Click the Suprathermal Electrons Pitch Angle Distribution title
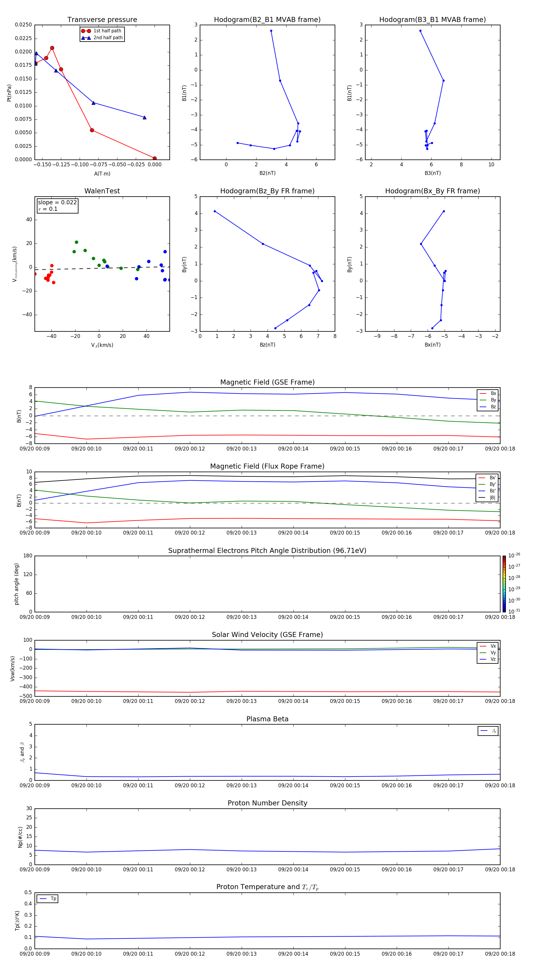Screen dimensions: 535x980 coord(267,551)
